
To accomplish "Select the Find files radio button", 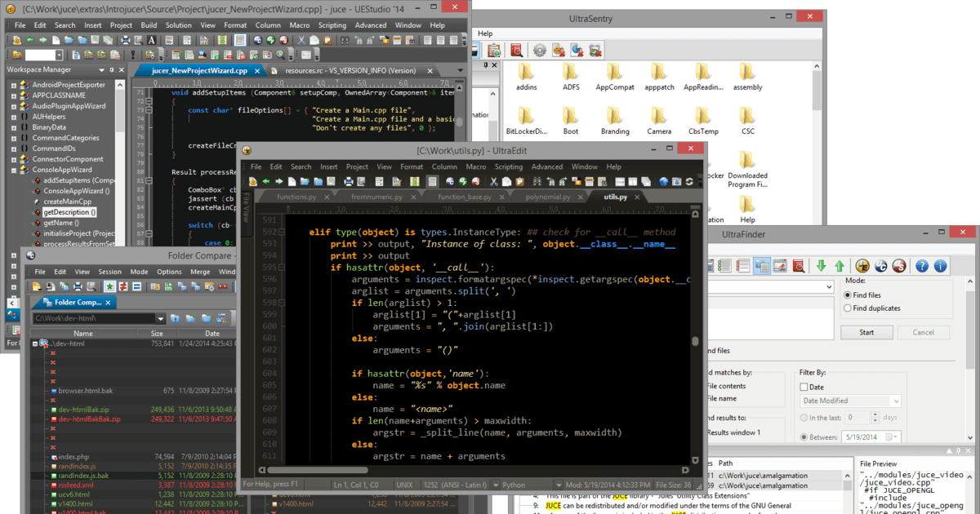I will pos(848,295).
